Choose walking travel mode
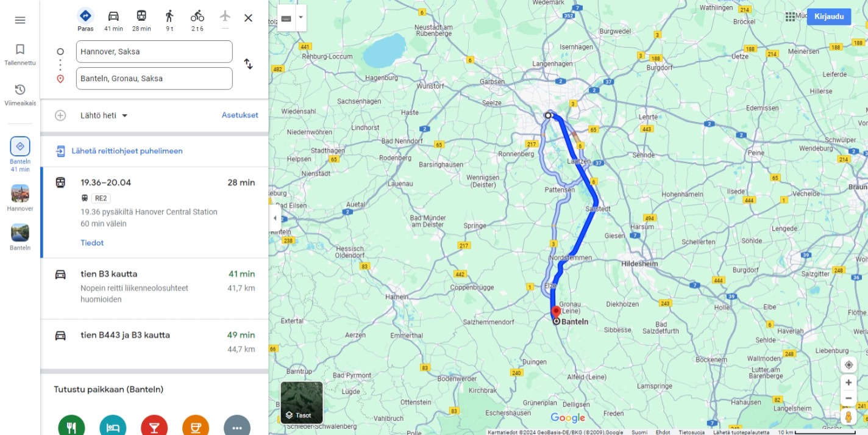 click(169, 20)
